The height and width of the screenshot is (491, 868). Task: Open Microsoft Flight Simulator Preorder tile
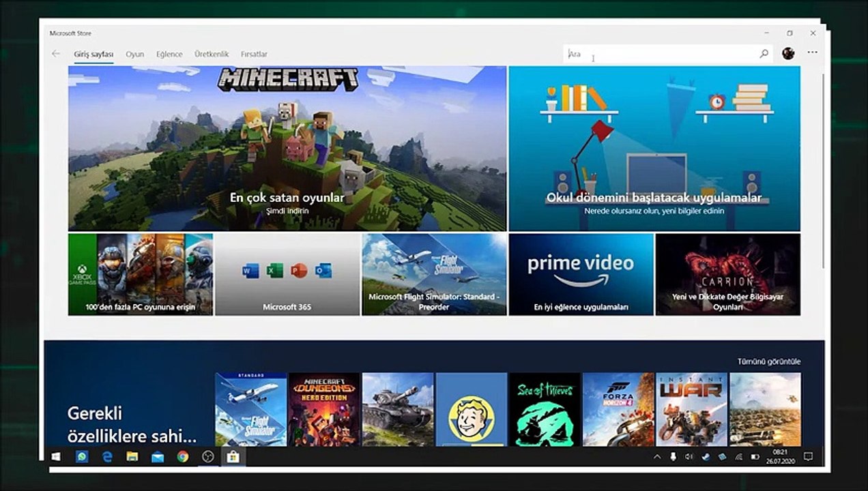pyautogui.click(x=434, y=274)
